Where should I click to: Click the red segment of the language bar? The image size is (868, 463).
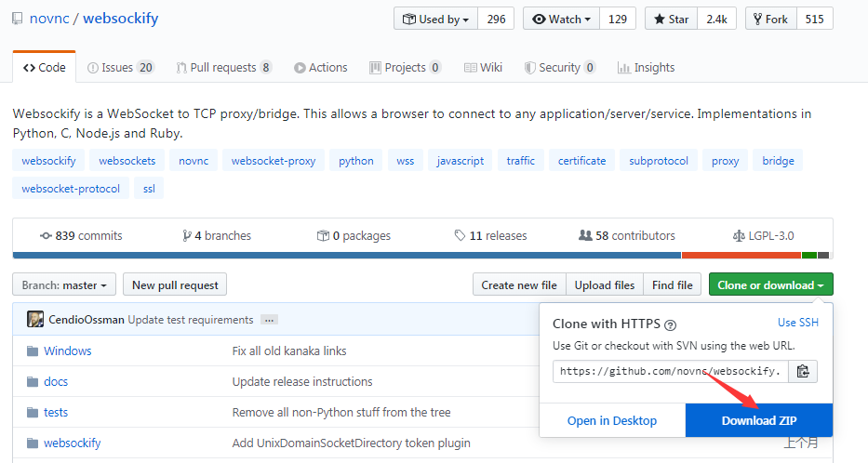741,255
